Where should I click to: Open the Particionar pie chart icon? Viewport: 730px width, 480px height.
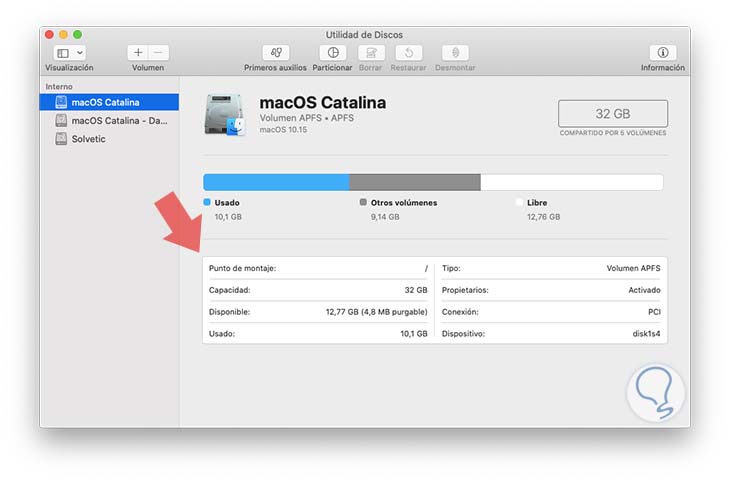tap(332, 53)
